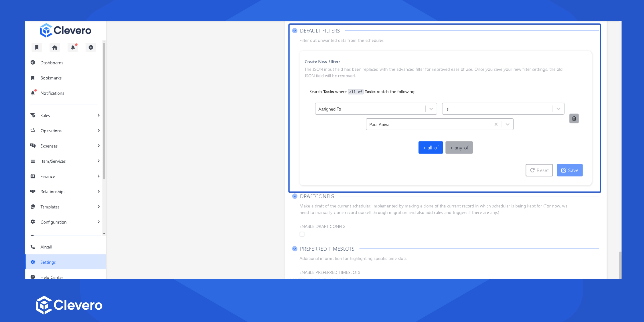This screenshot has width=644, height=322.
Task: Click the Clevero logo in sidebar
Action: point(66,30)
